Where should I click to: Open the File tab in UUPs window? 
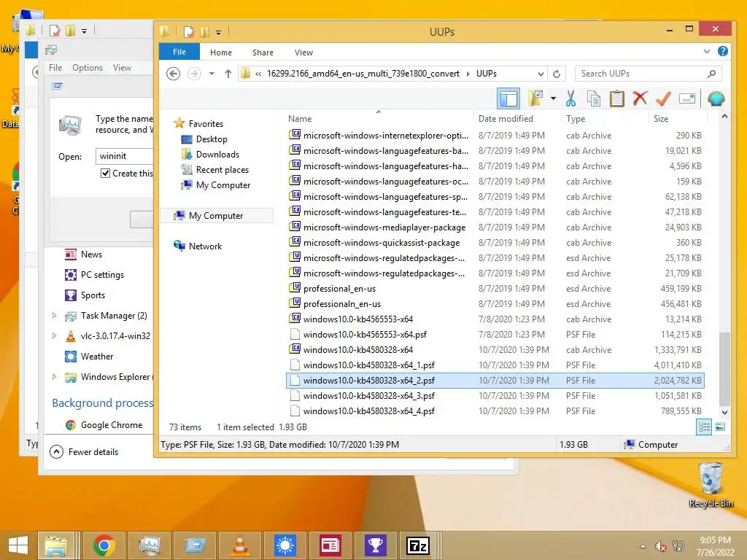(x=179, y=52)
